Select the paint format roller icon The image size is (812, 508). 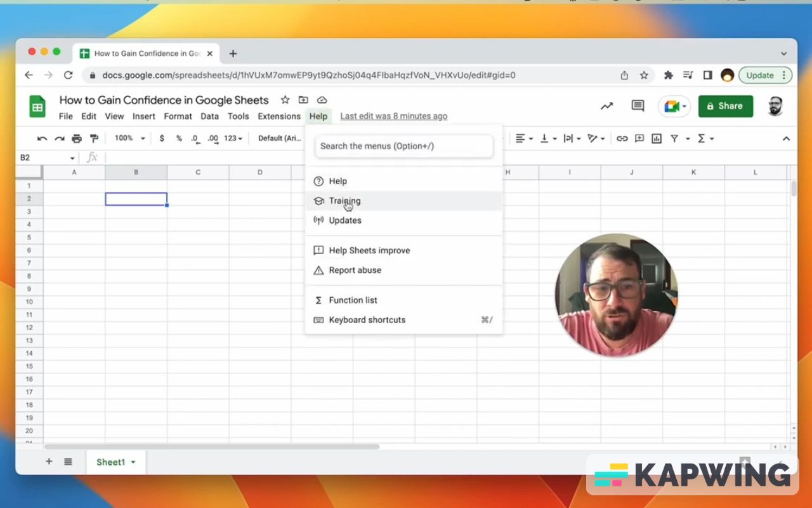[x=94, y=138]
